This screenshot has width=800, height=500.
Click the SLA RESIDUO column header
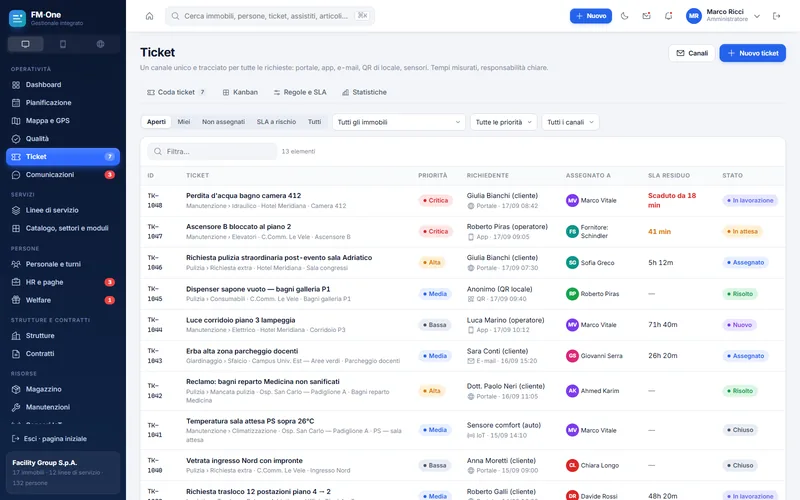tap(669, 176)
